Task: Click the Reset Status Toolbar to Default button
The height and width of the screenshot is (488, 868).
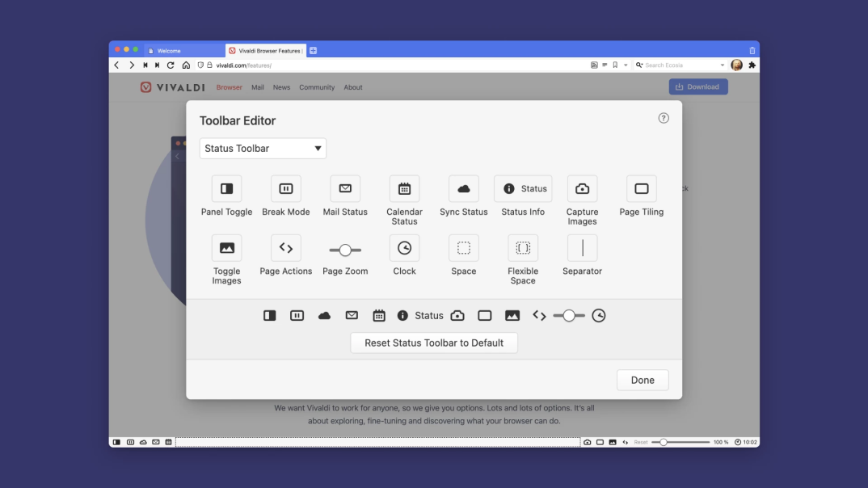Action: pos(433,343)
